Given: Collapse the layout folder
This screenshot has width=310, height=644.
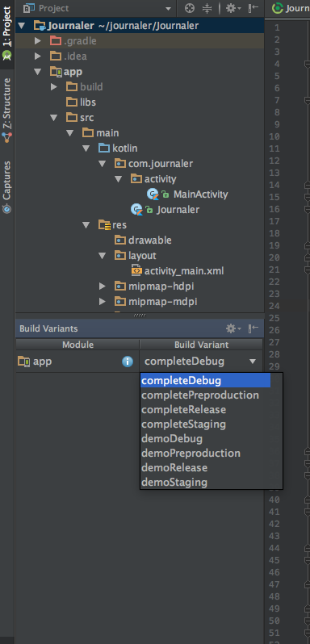Looking at the screenshot, I should point(103,256).
